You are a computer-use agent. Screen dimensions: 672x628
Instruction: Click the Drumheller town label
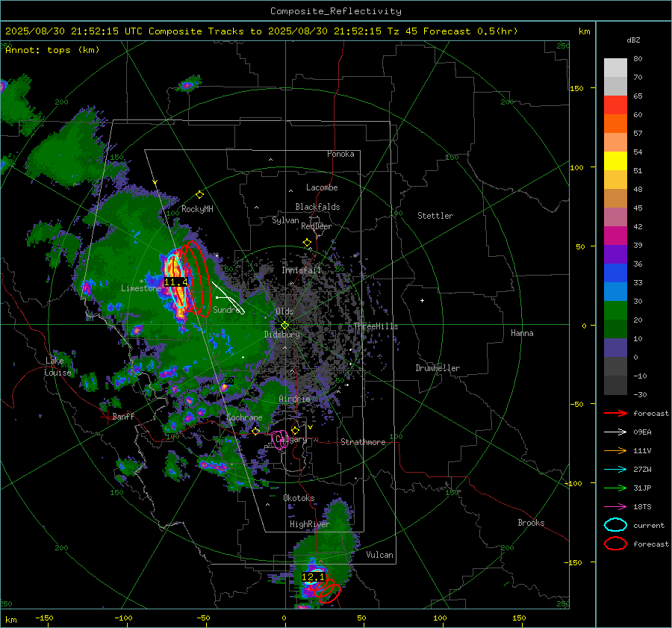click(x=438, y=368)
